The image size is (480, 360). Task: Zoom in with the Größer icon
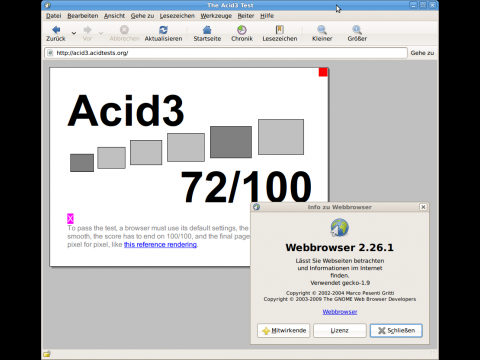tap(357, 30)
